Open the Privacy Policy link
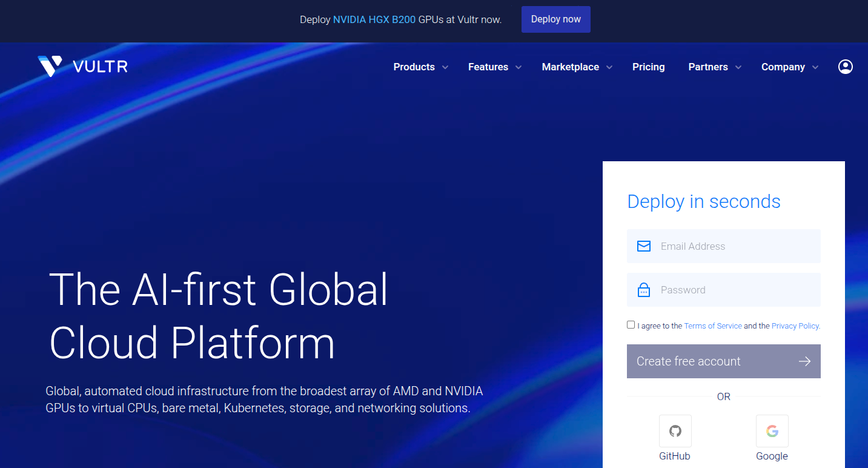This screenshot has height=468, width=868. click(x=795, y=326)
